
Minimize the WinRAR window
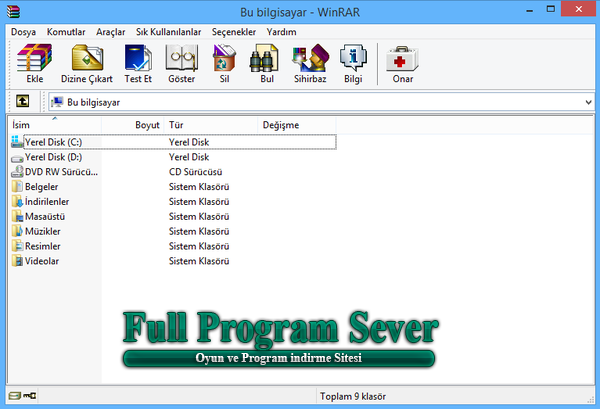(x=530, y=10)
